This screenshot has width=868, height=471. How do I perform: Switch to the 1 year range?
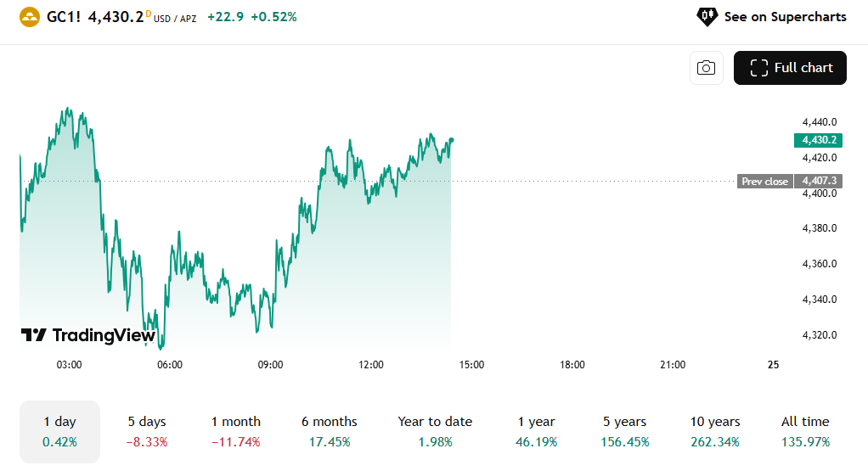tap(537, 431)
